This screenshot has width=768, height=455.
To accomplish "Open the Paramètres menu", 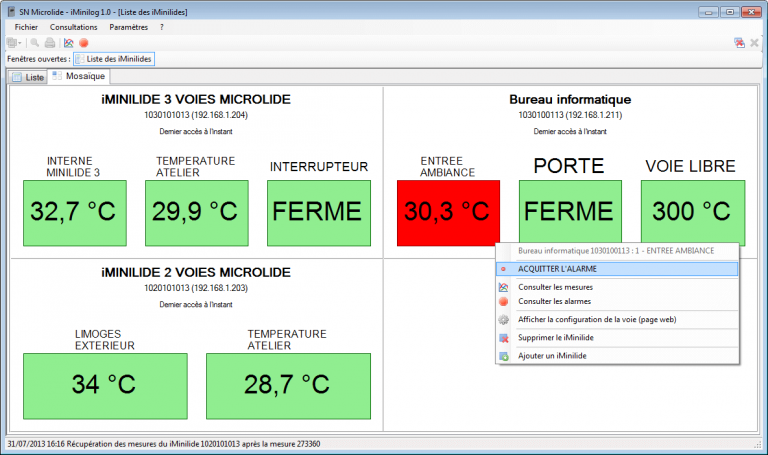I will coord(128,27).
